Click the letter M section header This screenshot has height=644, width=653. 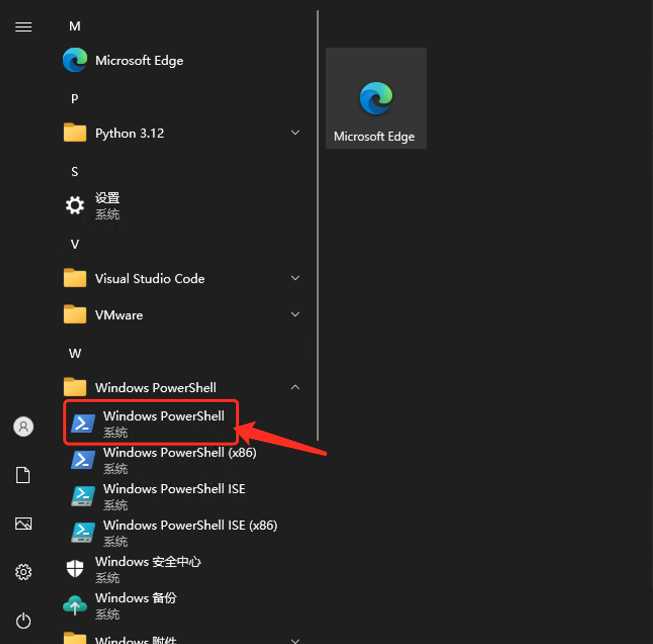click(x=75, y=26)
